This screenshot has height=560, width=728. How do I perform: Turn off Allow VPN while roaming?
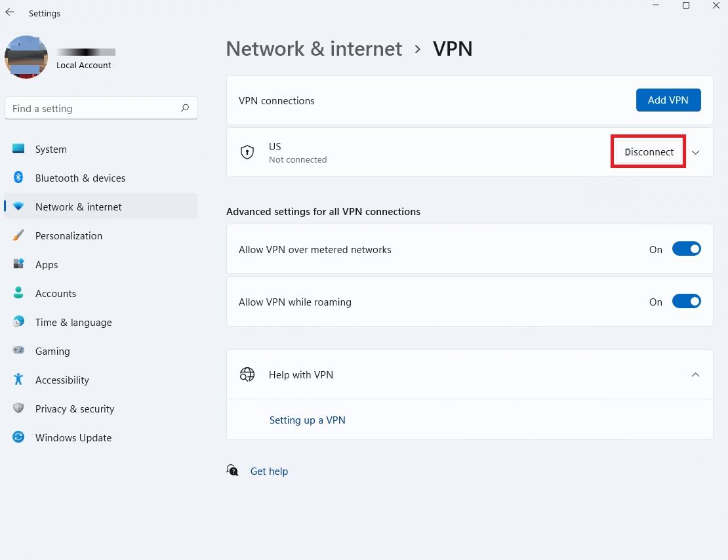687,301
